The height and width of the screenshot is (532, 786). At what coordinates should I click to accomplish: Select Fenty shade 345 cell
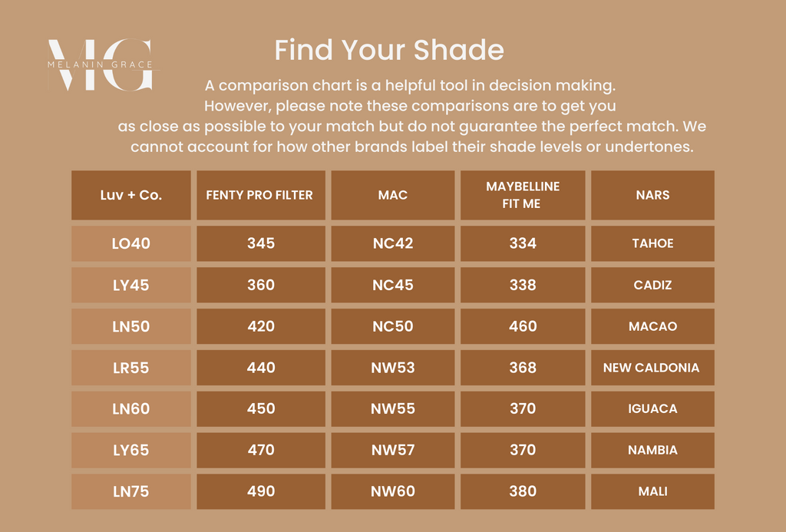261,243
